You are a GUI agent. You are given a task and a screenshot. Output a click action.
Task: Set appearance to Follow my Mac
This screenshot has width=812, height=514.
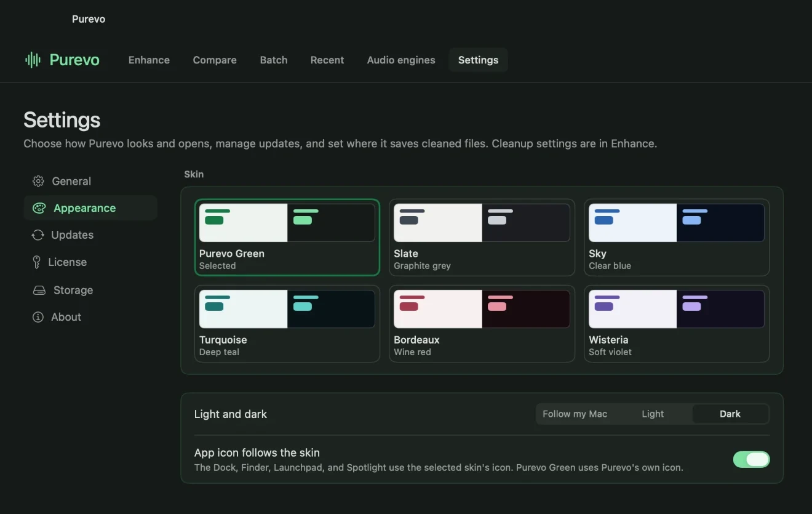(x=575, y=414)
